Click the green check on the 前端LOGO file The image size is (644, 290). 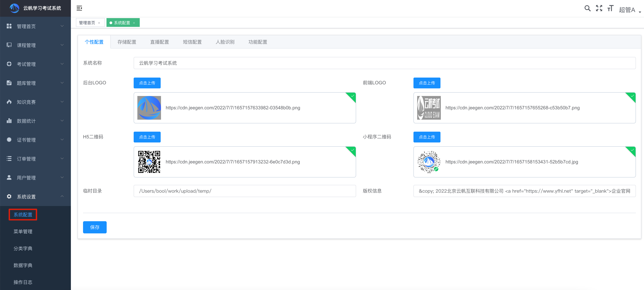click(632, 96)
